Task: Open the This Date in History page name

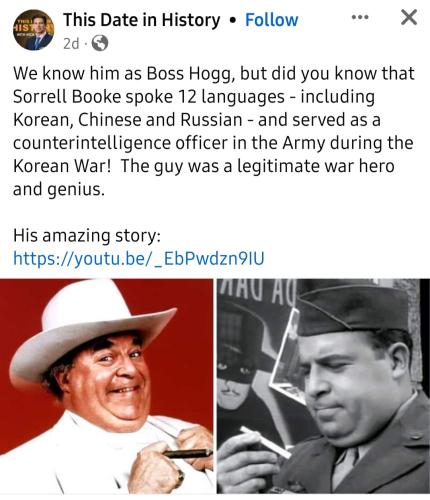Action: pyautogui.click(x=142, y=20)
